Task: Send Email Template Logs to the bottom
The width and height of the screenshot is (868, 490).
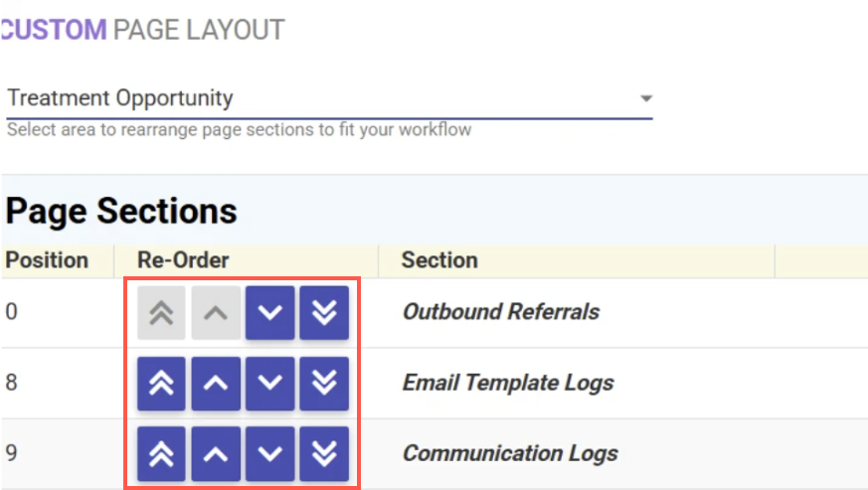Action: 324,384
